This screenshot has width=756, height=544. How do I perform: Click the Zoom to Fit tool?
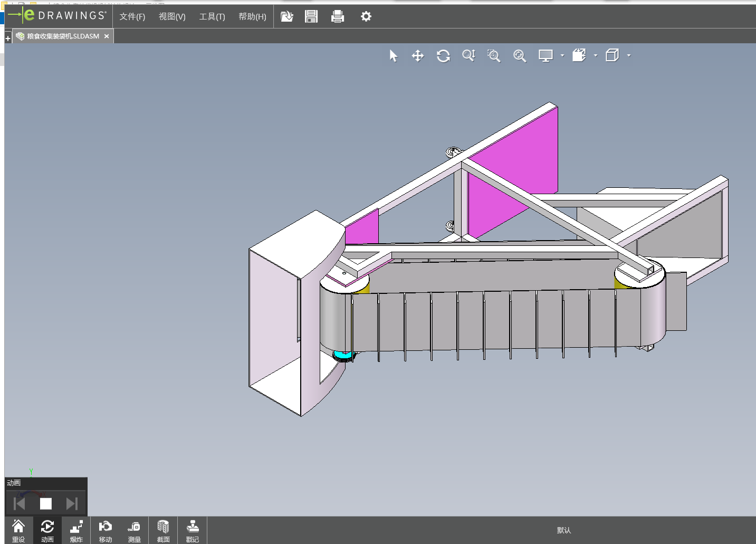(x=520, y=55)
